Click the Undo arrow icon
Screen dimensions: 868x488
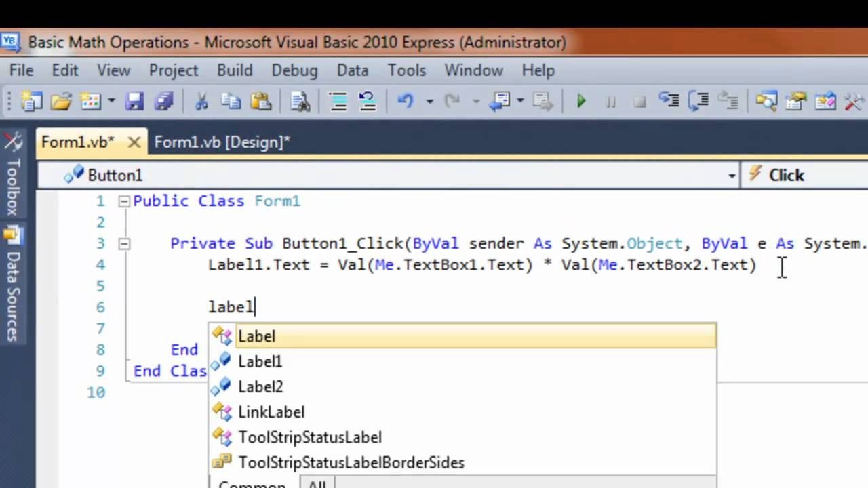406,102
